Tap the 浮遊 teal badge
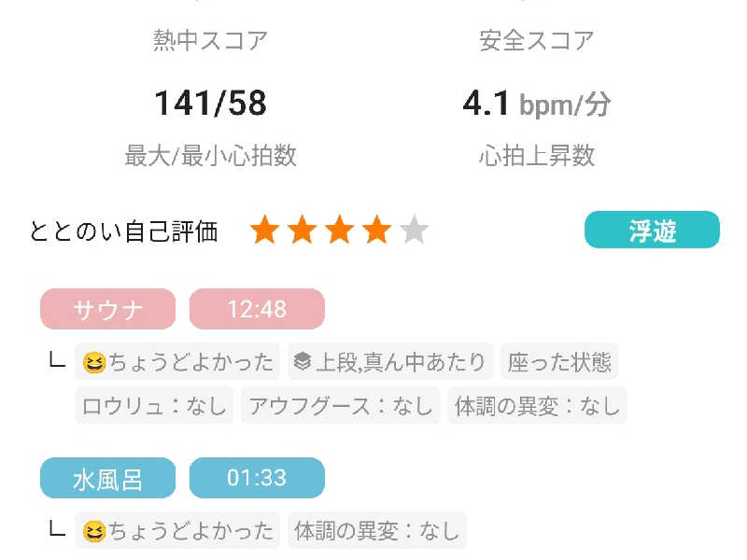The image size is (747, 560). coord(652,230)
